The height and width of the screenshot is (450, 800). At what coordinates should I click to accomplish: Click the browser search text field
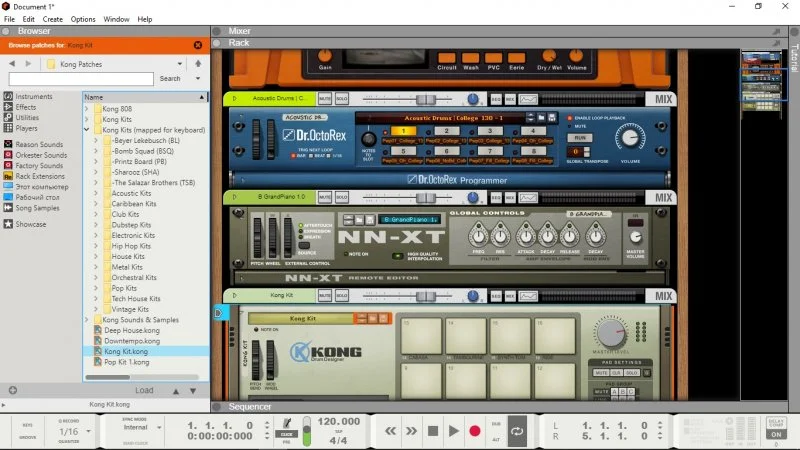point(81,79)
